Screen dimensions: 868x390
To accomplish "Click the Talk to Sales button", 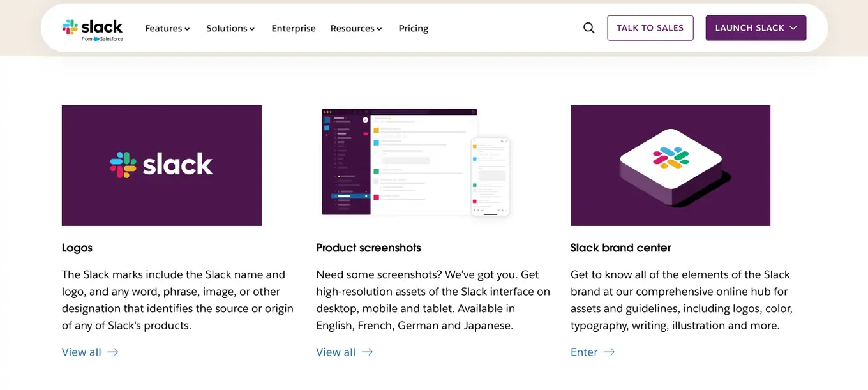I will pyautogui.click(x=650, y=27).
